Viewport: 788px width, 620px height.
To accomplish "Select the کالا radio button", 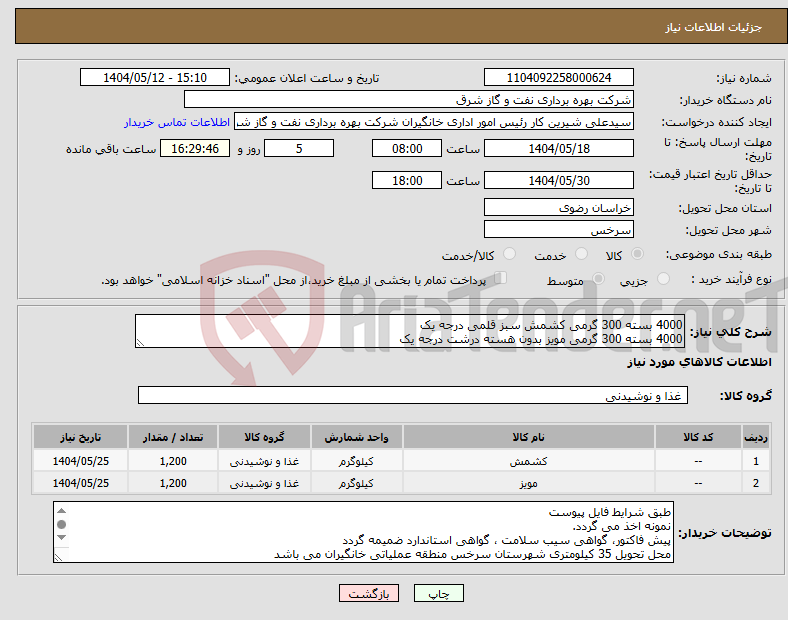I will click(637, 254).
